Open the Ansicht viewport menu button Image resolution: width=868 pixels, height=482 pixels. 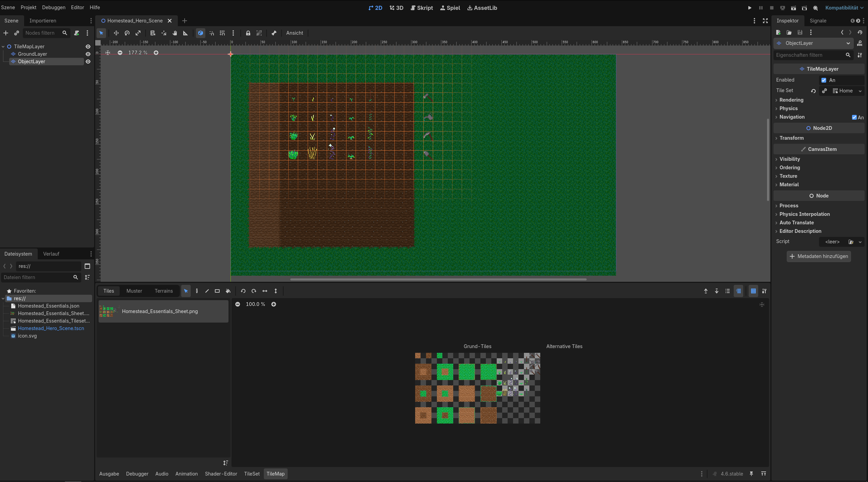pyautogui.click(x=294, y=33)
